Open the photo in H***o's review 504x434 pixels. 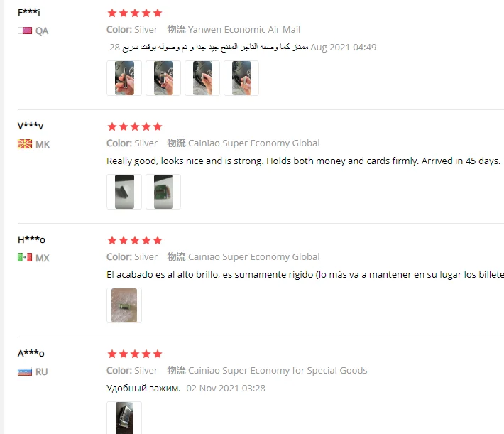tap(124, 305)
